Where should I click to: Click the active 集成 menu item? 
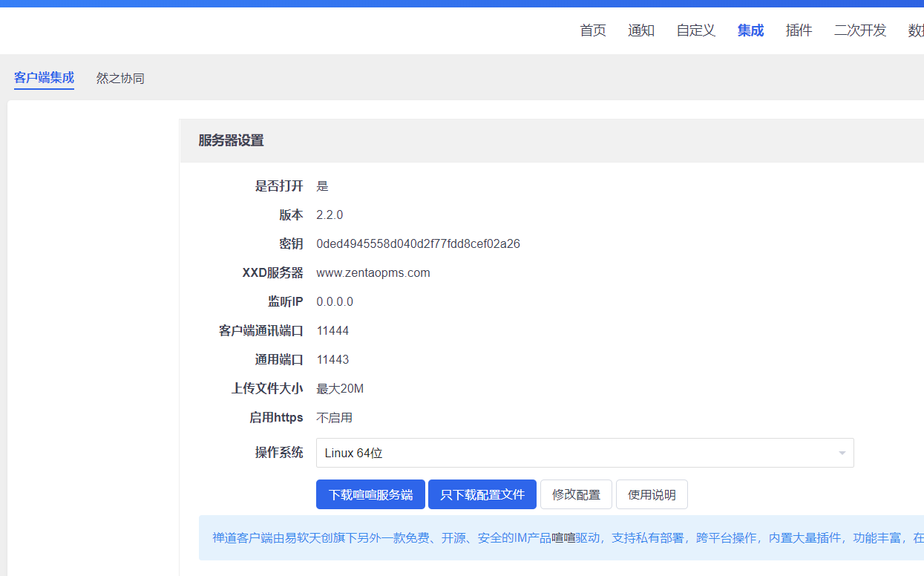(750, 30)
